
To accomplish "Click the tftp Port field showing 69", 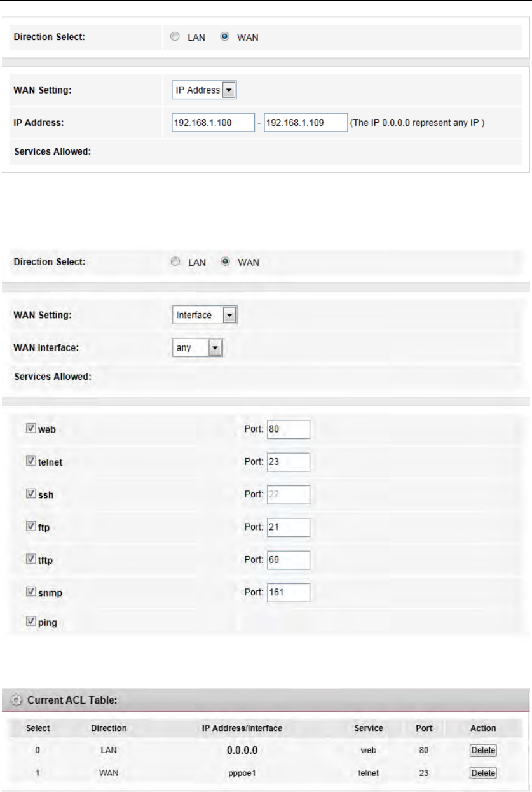I will pos(288,559).
